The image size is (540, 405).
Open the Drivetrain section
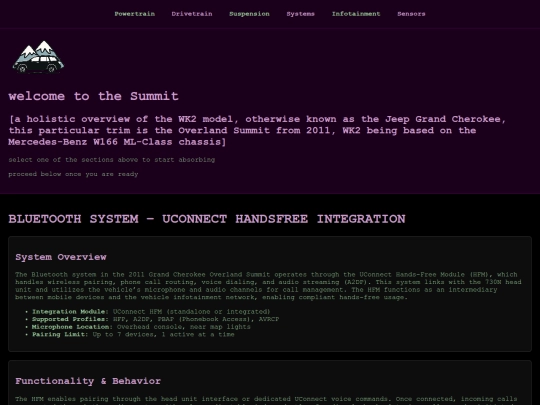(x=192, y=14)
